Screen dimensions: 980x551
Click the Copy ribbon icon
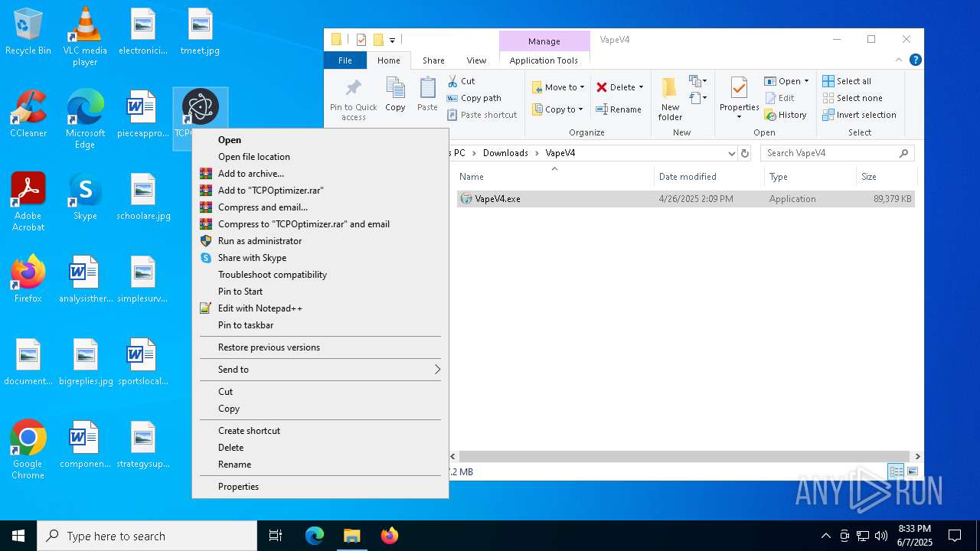(395, 95)
